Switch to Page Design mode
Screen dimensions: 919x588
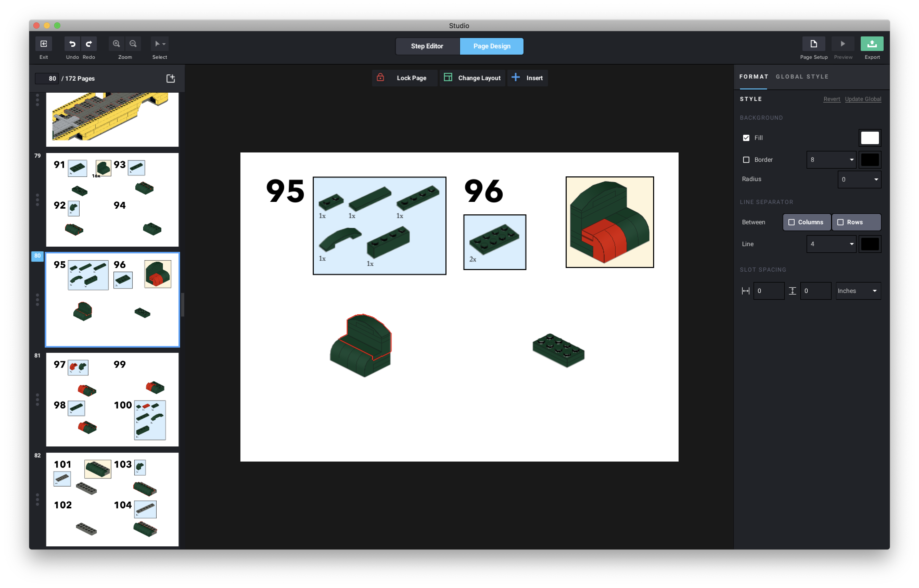tap(492, 46)
